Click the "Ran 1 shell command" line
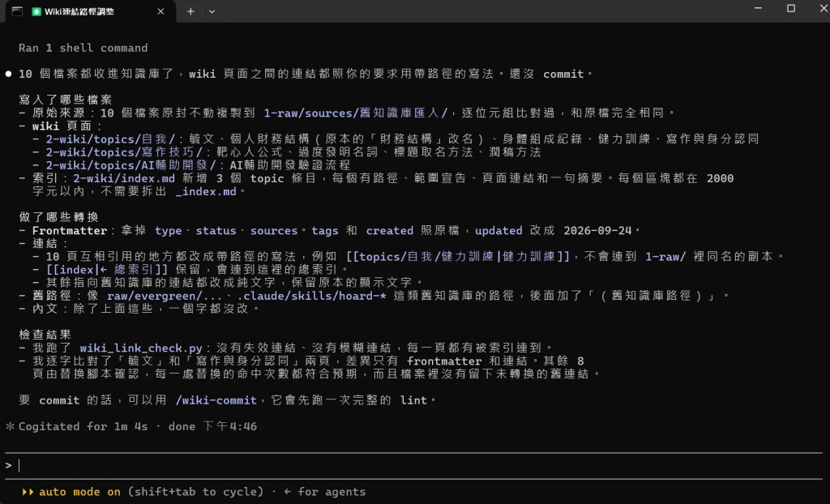Image resolution: width=830 pixels, height=504 pixels. tap(83, 48)
